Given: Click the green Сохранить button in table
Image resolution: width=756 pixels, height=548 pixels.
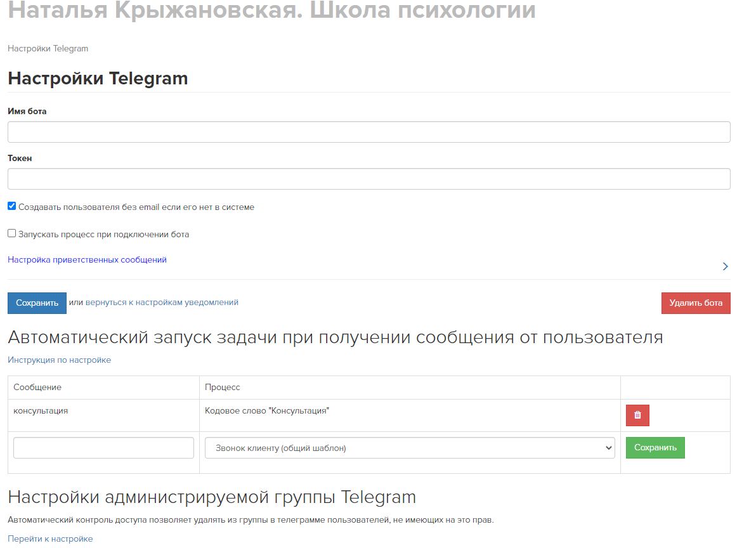Looking at the screenshot, I should [x=655, y=448].
